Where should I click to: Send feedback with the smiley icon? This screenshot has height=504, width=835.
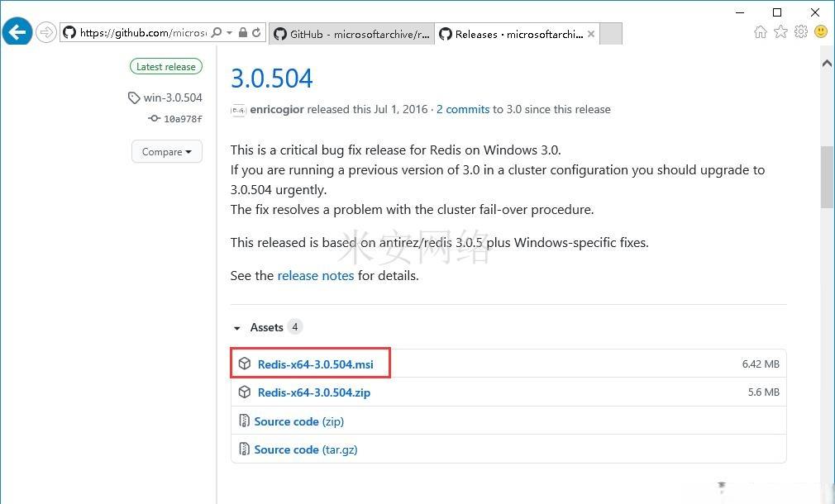point(821,32)
